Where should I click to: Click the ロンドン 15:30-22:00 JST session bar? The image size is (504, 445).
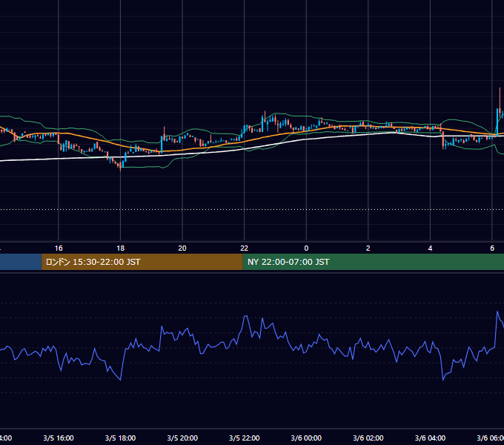point(142,262)
